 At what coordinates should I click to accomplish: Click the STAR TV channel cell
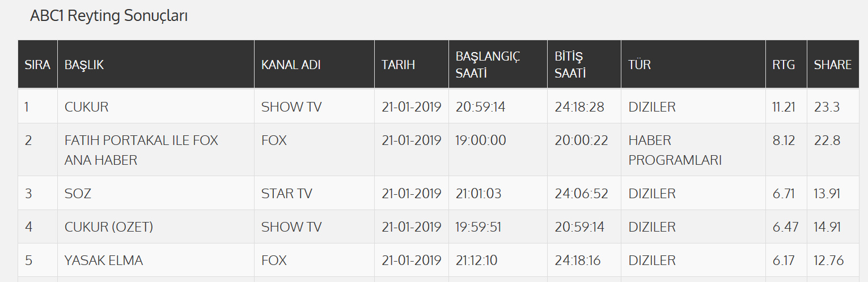tap(286, 194)
